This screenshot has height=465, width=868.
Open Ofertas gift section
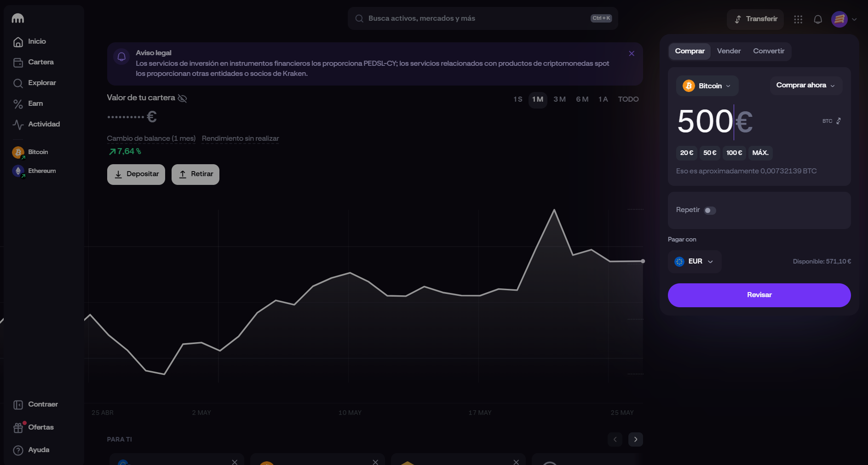(34, 427)
